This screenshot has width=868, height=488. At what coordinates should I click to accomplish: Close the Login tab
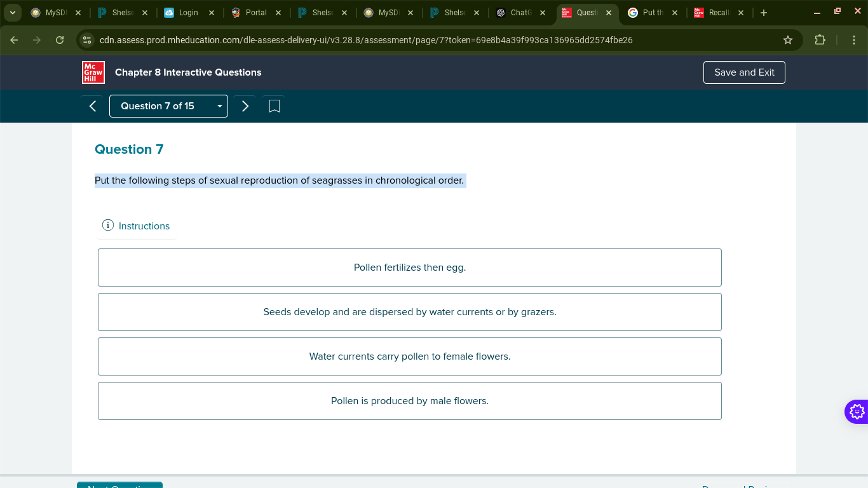(x=211, y=13)
